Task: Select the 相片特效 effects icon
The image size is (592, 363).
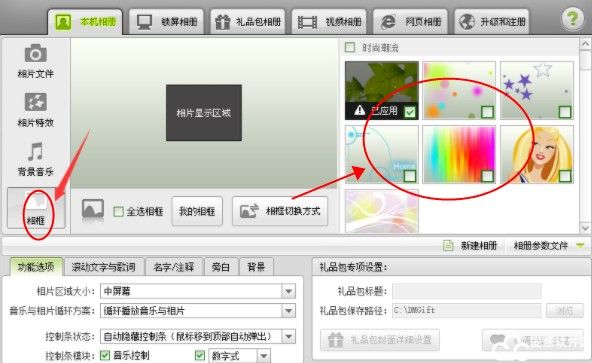Action: click(35, 102)
